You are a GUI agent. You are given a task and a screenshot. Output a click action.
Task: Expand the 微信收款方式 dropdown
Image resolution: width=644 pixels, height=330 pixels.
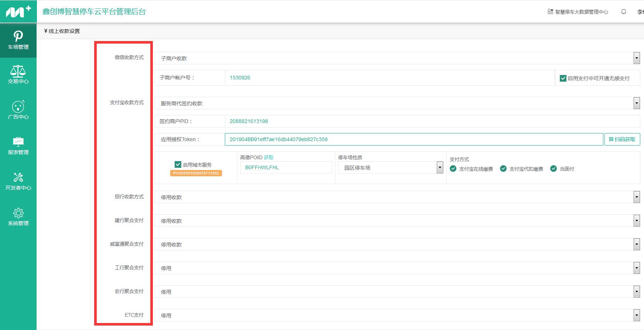[x=636, y=58]
